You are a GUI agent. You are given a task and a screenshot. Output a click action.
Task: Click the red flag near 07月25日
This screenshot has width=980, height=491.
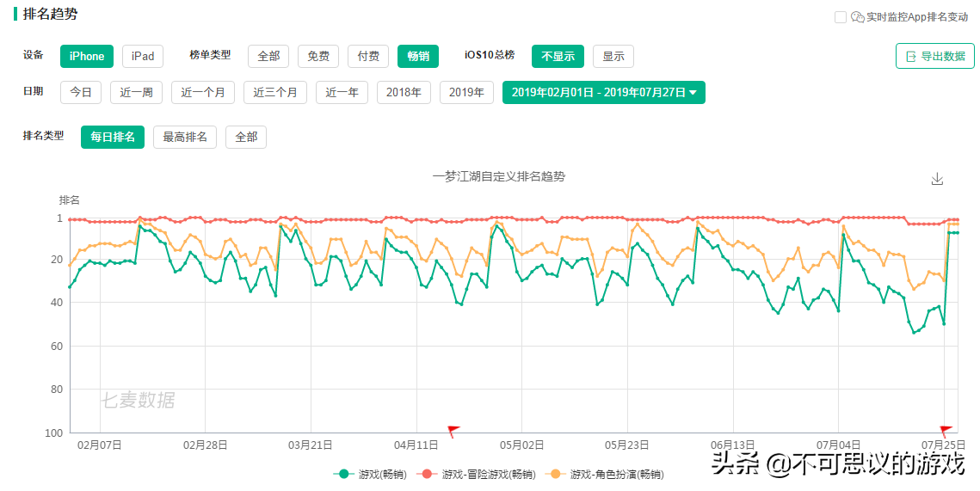pyautogui.click(x=946, y=431)
